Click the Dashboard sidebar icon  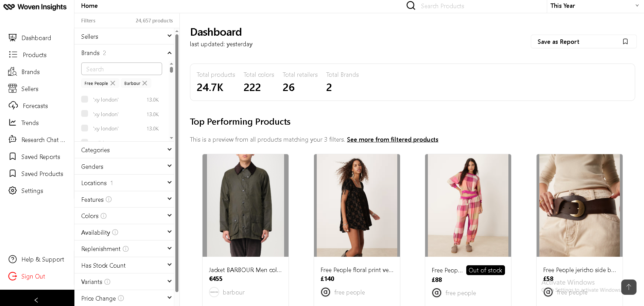13,38
